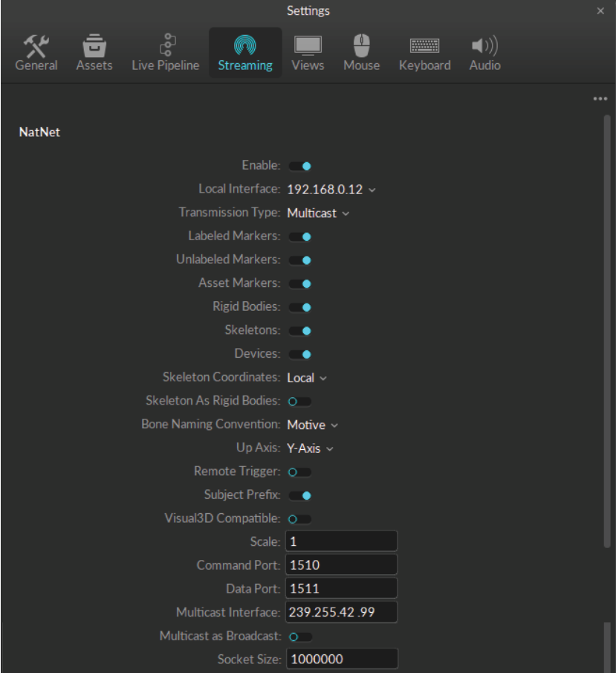The image size is (616, 673).
Task: Toggle the Remote Trigger switch
Action: 300,472
